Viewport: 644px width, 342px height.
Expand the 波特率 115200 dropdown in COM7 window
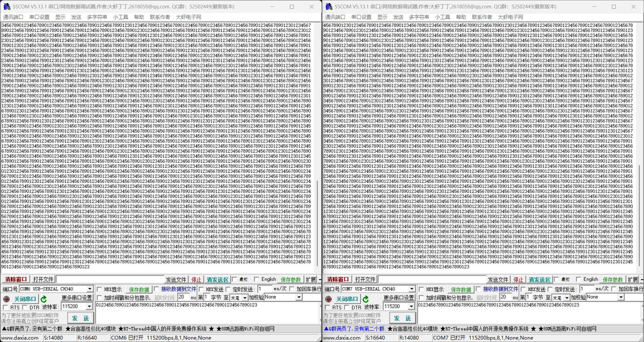pos(411,306)
